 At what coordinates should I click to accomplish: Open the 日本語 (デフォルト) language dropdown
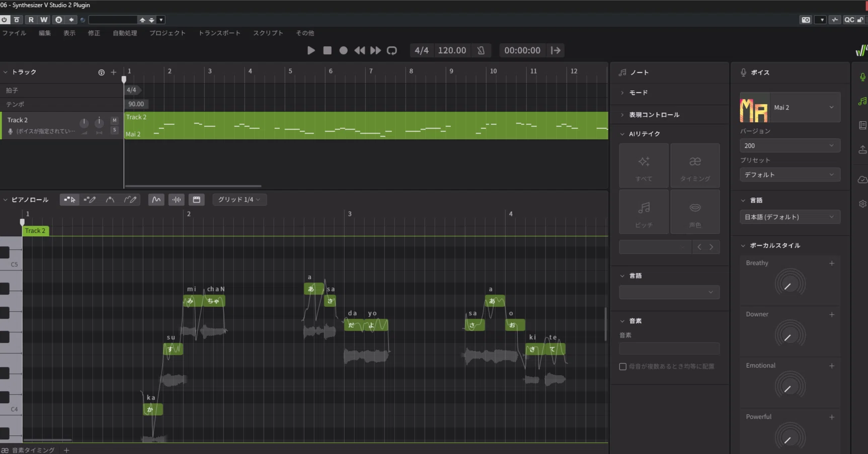click(x=790, y=217)
